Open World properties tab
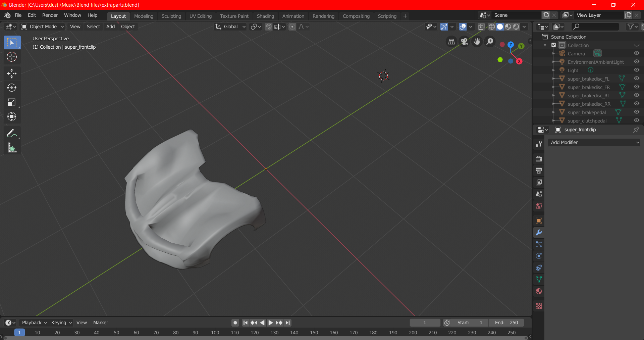 (539, 206)
